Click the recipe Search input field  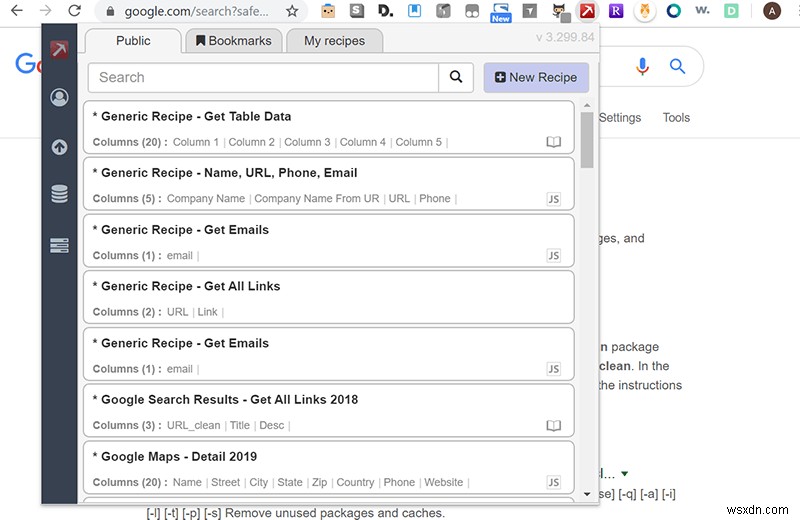pyautogui.click(x=263, y=78)
